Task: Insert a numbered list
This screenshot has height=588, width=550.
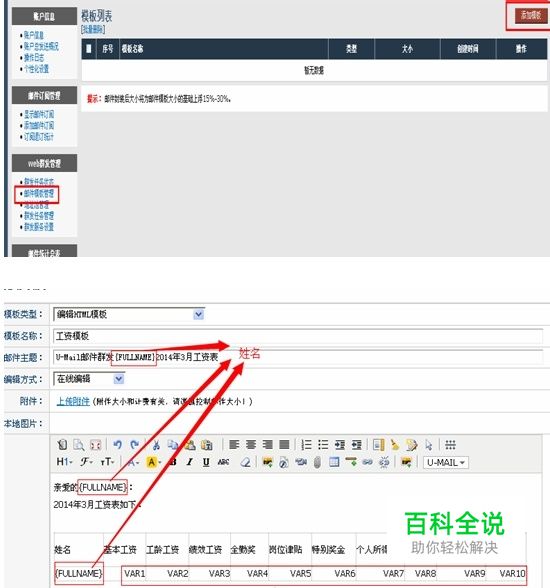Action: (306, 445)
